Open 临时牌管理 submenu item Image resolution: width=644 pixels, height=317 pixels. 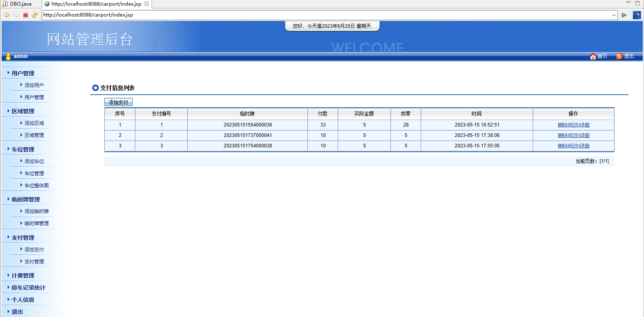pos(36,224)
